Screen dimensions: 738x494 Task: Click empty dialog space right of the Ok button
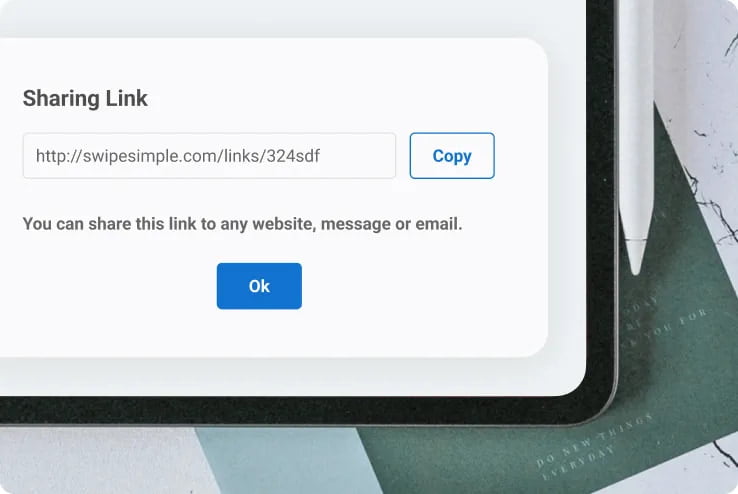tap(424, 286)
